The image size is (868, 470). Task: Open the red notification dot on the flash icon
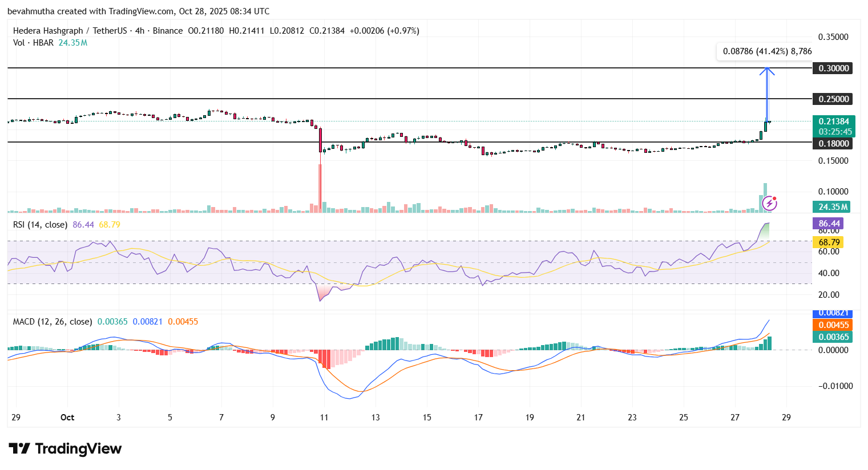coord(774,198)
